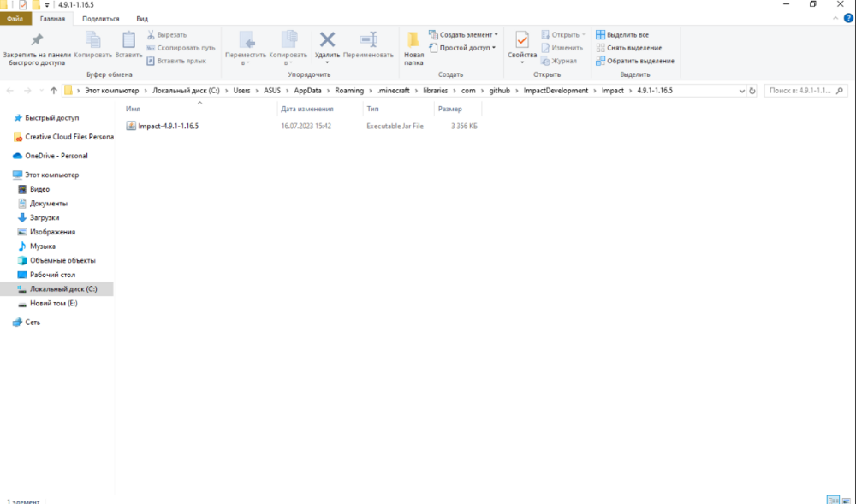Click the Свойства checkmark icon
Image resolution: width=856 pixels, height=504 pixels.
click(x=522, y=40)
